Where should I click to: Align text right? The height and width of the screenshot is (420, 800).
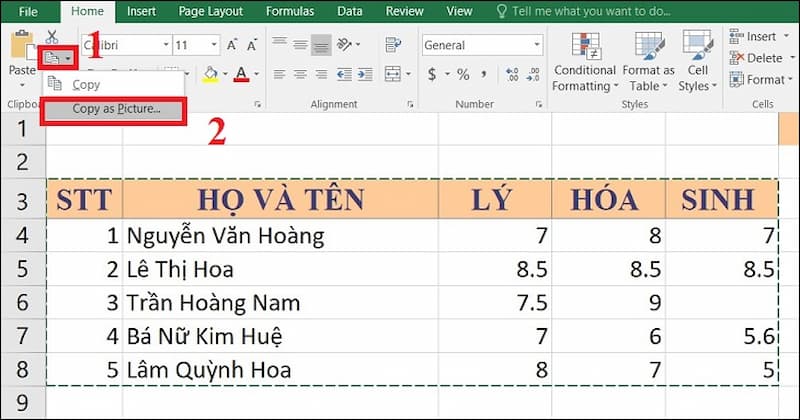[321, 75]
